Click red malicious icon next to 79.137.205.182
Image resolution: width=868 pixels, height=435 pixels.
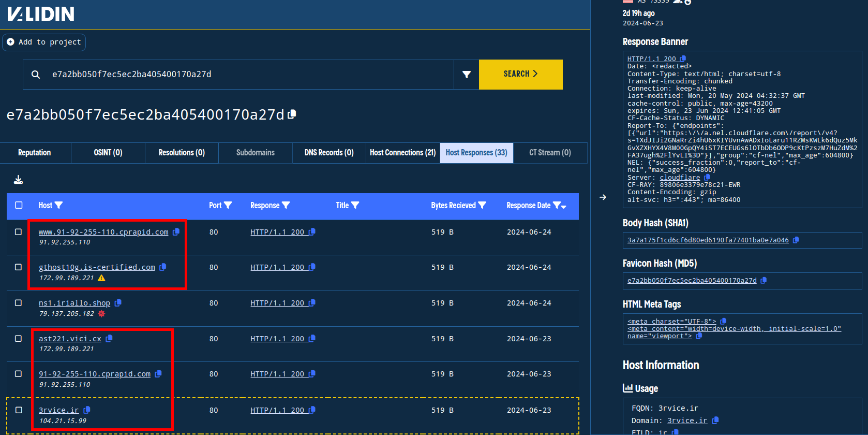click(101, 314)
